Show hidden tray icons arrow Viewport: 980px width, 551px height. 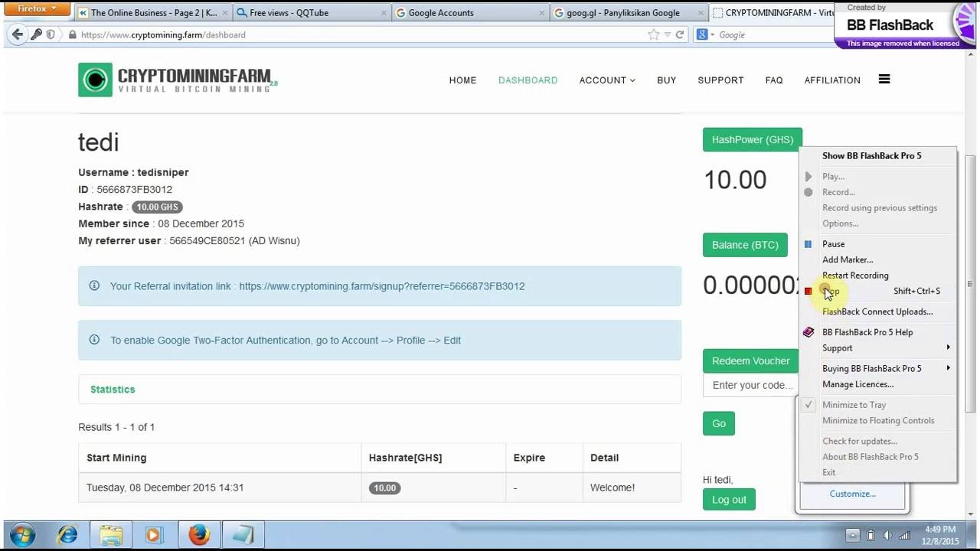tap(853, 535)
